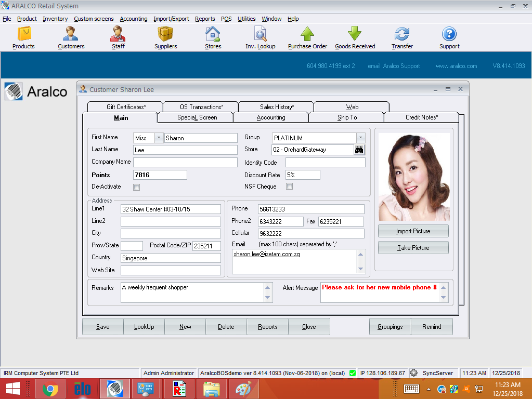Switch to the Gift Certificates tab
The image size is (532, 399).
pyautogui.click(x=126, y=107)
